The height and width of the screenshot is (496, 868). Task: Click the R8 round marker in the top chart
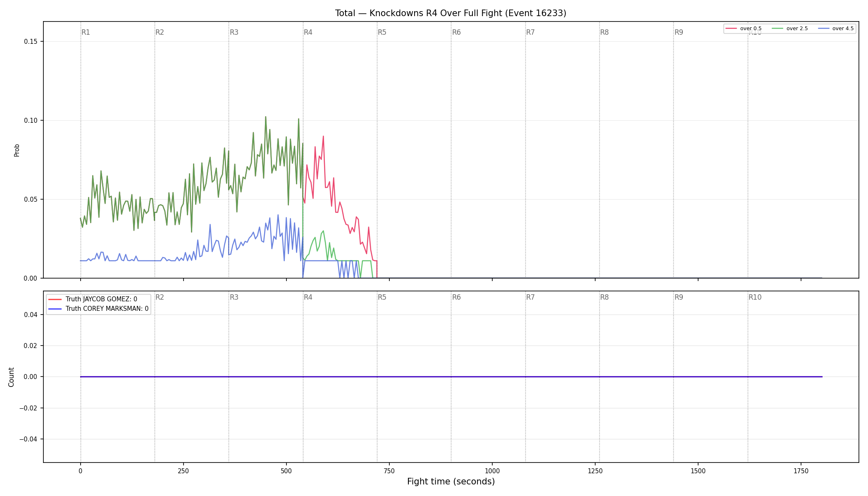604,32
